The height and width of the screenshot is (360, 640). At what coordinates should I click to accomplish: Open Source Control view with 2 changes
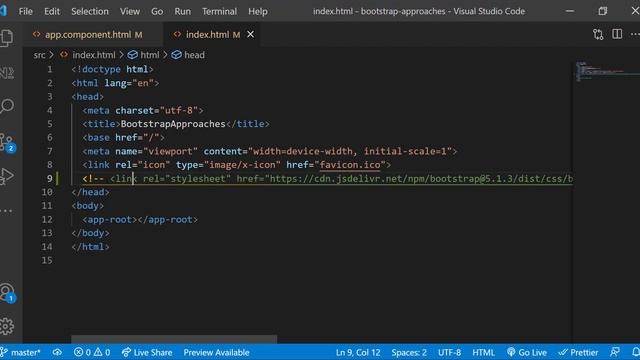click(7, 142)
